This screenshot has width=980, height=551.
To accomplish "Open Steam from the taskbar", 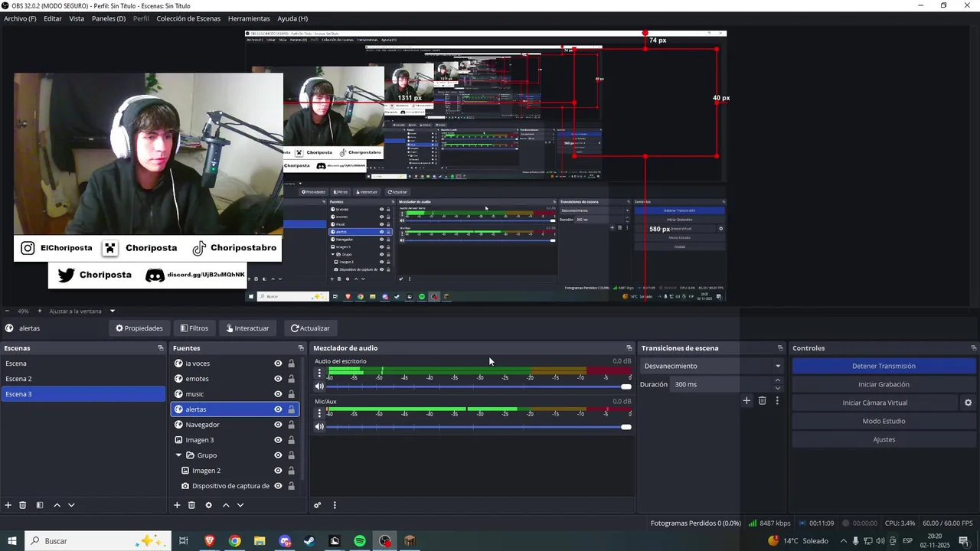I will click(x=309, y=541).
